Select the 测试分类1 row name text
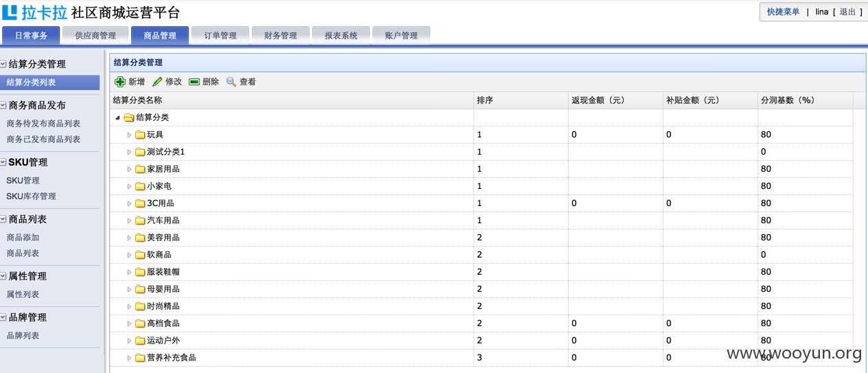The image size is (868, 373). [165, 152]
